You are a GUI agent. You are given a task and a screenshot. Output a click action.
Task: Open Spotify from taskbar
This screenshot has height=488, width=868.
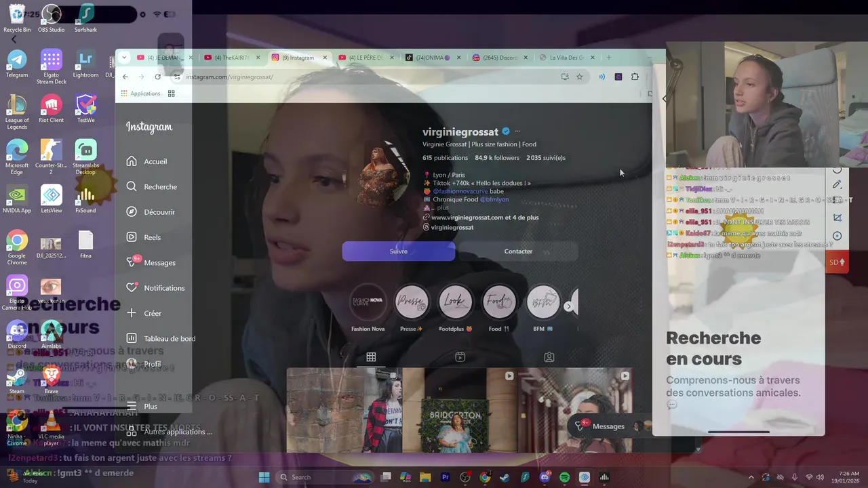coord(565,477)
